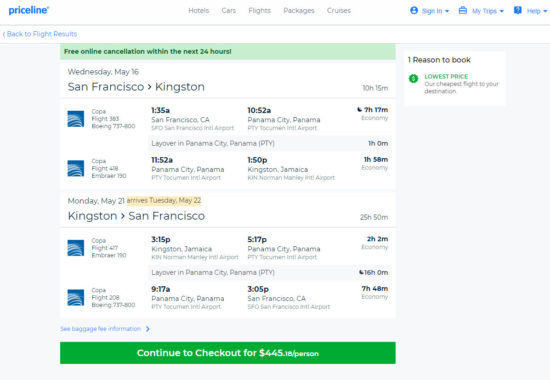Screen dimensions: 550x380
Task: Click the Sign In user profile icon
Action: pyautogui.click(x=414, y=11)
